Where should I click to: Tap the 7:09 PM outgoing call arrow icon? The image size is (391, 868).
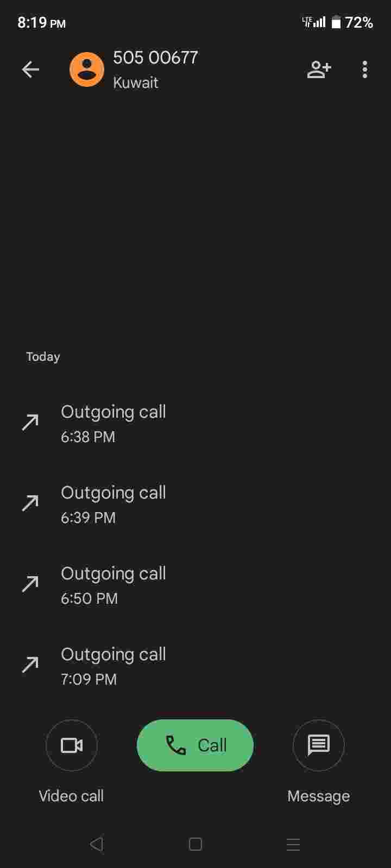coord(30,665)
